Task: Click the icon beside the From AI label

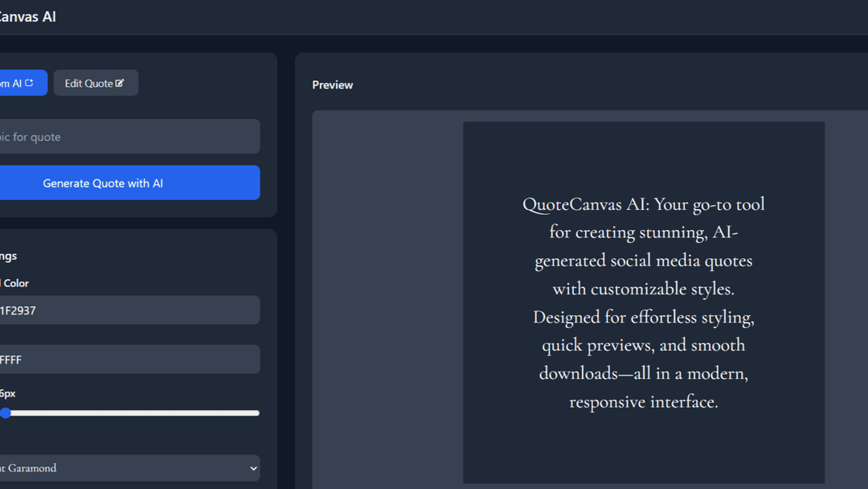Action: point(30,83)
